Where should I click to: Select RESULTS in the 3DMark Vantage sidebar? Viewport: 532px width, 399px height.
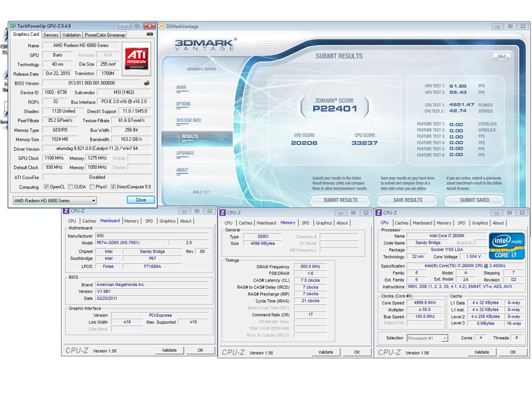click(190, 137)
